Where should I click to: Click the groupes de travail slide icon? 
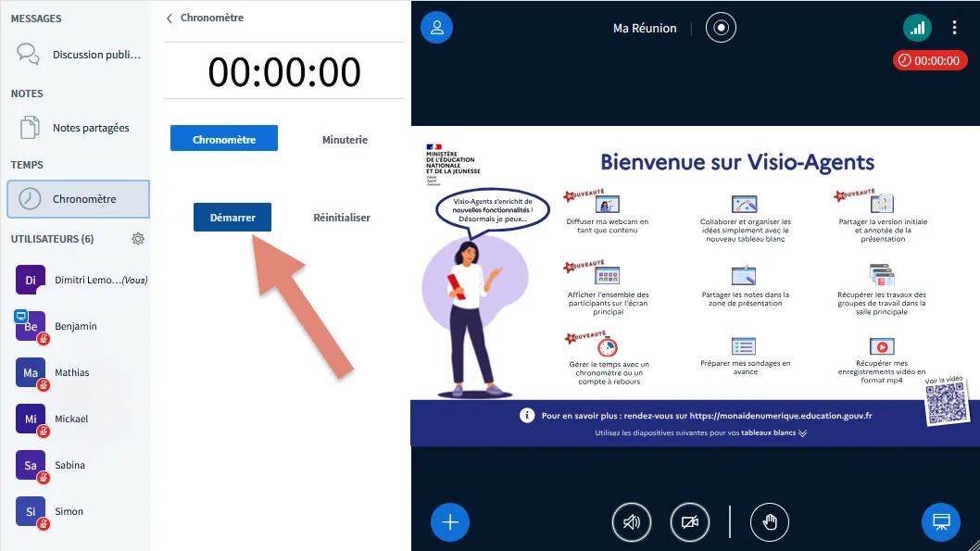click(x=882, y=275)
